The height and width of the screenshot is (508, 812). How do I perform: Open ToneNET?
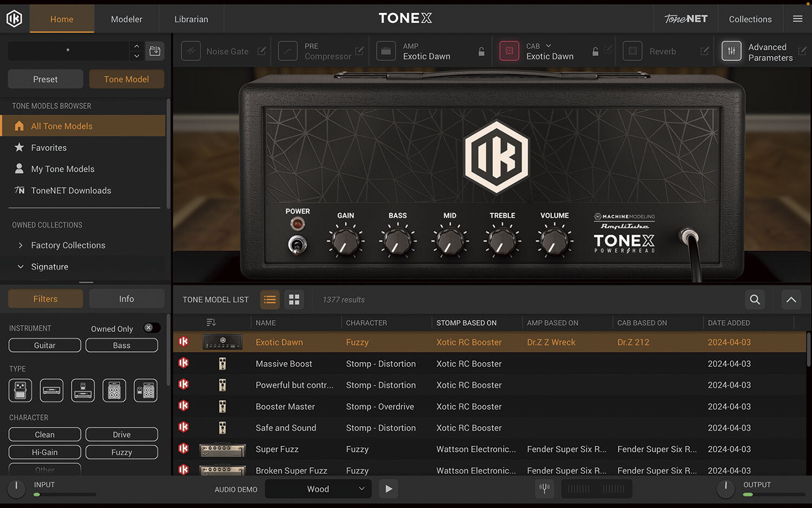[686, 19]
